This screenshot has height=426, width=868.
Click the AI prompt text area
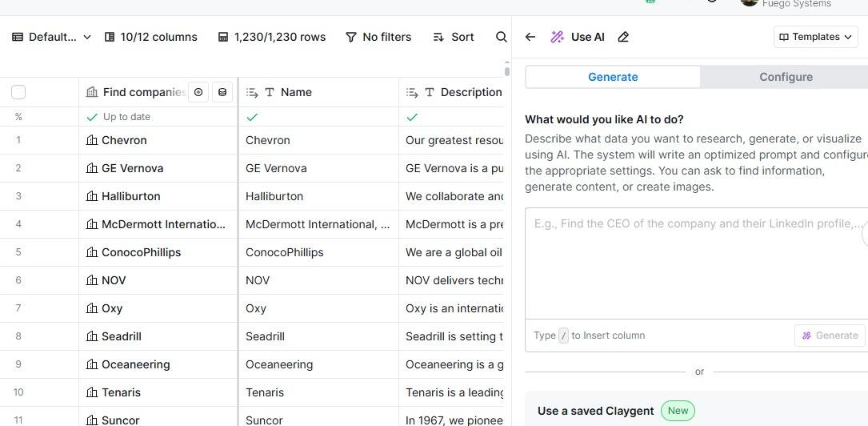coord(696,263)
